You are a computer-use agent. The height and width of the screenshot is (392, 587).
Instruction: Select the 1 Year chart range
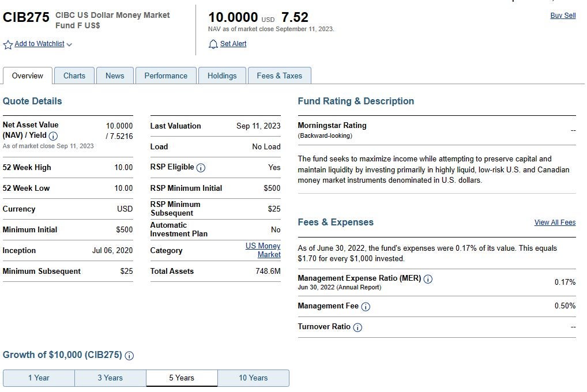(x=38, y=378)
